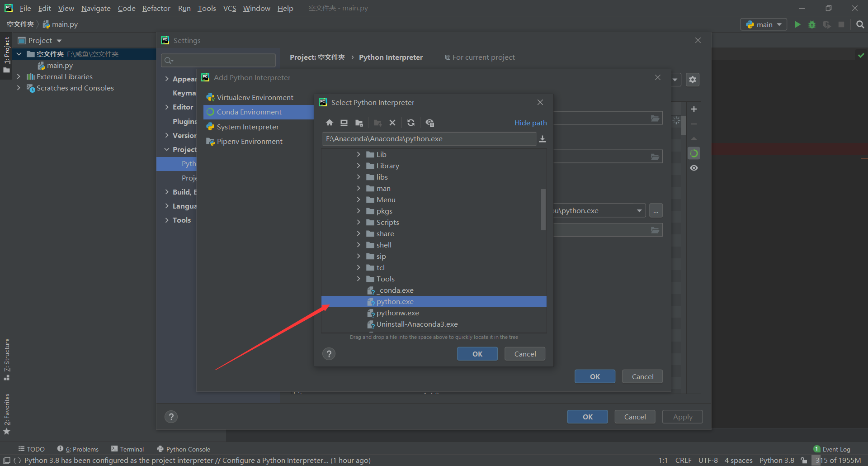Open interpreter gear settings button
868x466 pixels.
coord(693,80)
